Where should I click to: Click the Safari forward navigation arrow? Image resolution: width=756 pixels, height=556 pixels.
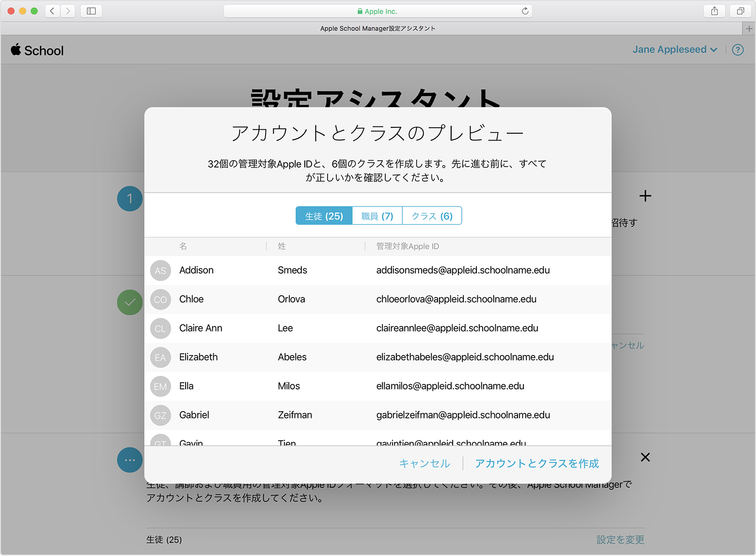click(x=68, y=11)
